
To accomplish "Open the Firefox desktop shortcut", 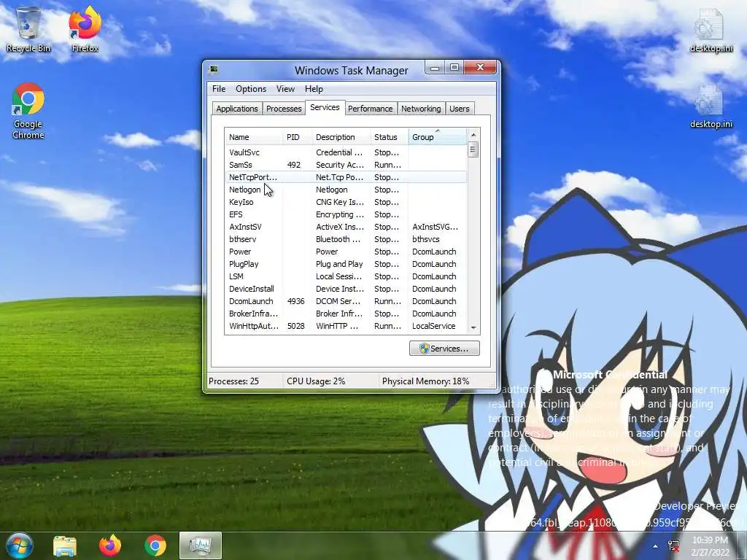I will [x=85, y=29].
